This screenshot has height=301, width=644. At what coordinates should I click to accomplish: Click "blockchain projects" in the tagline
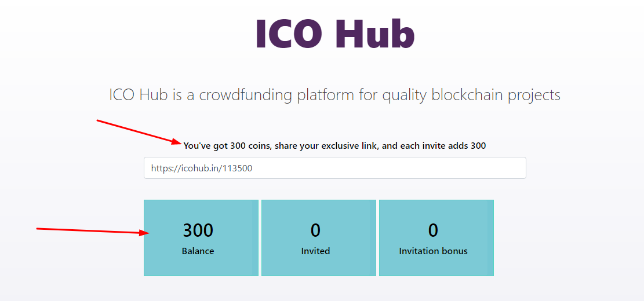496,95
